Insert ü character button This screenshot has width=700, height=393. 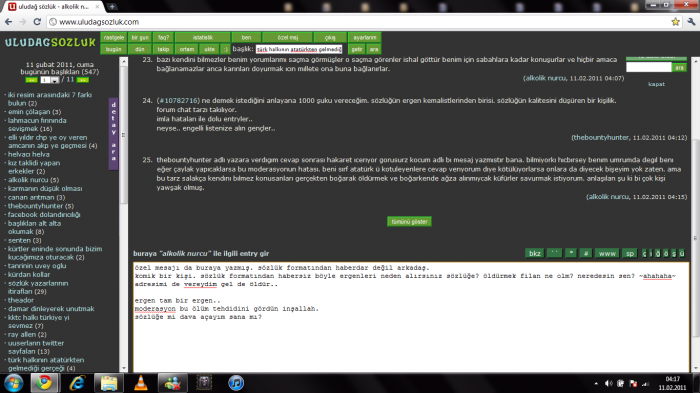point(682,253)
